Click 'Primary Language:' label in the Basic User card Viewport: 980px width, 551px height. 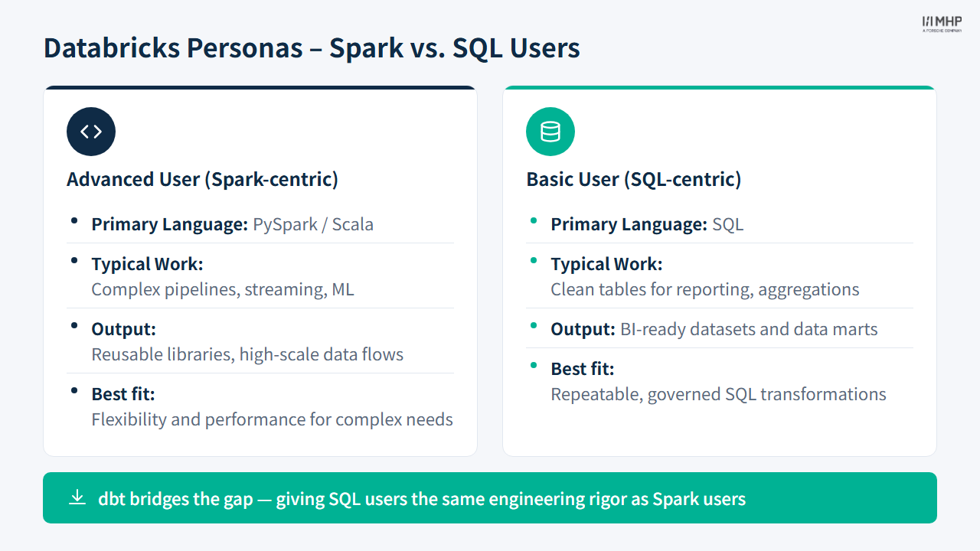(629, 224)
